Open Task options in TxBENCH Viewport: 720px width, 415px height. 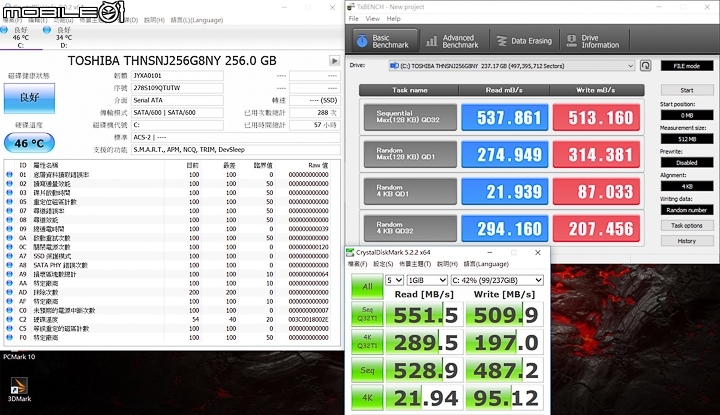pyautogui.click(x=687, y=225)
